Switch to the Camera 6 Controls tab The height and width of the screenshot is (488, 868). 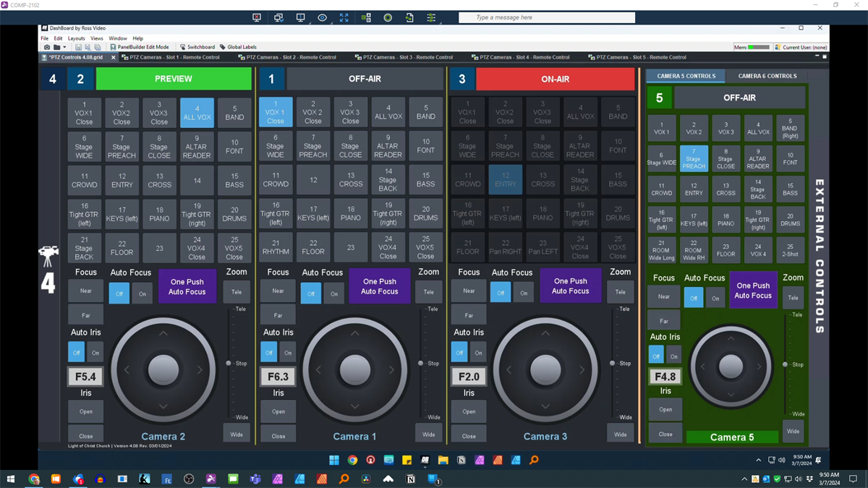(767, 76)
